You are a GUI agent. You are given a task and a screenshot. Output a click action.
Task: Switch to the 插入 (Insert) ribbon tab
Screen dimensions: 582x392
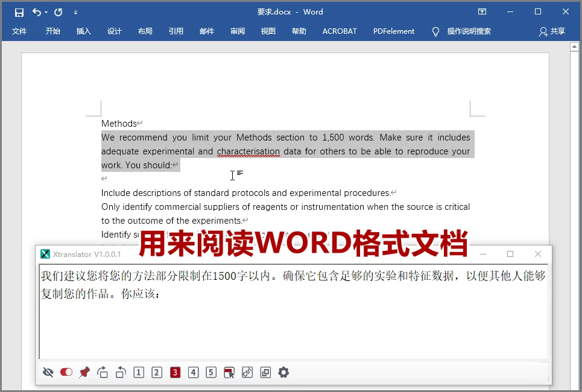(x=83, y=31)
